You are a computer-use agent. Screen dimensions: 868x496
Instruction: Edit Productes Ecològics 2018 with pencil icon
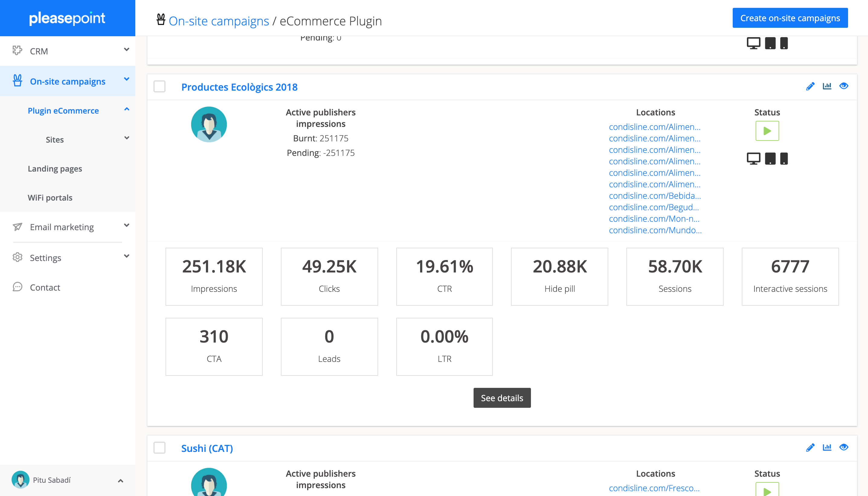pyautogui.click(x=810, y=86)
